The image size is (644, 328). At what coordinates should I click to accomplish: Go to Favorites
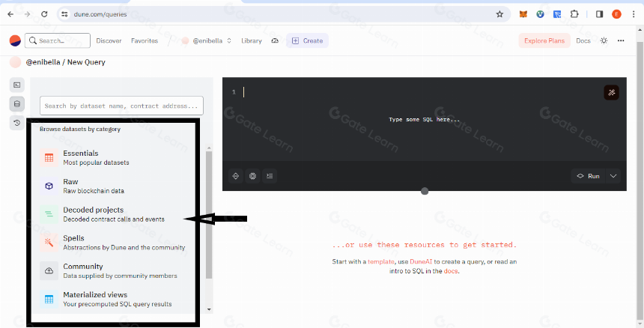tap(145, 40)
